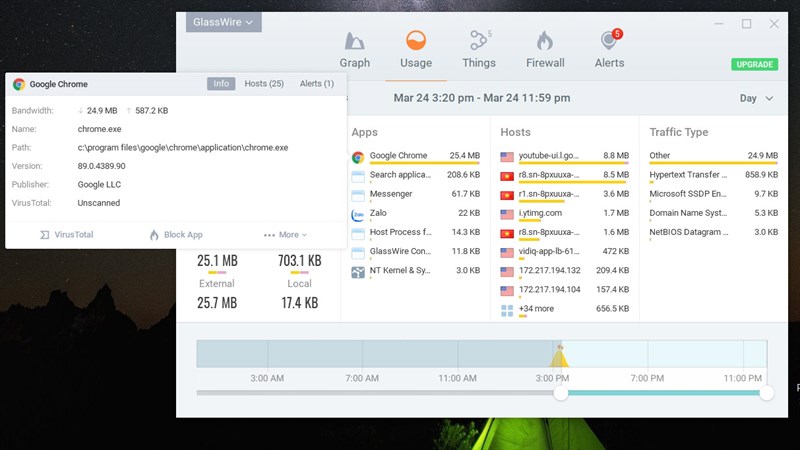800x450 pixels.
Task: Select GlassWire Con... 11.8 KB row
Action: tap(416, 253)
